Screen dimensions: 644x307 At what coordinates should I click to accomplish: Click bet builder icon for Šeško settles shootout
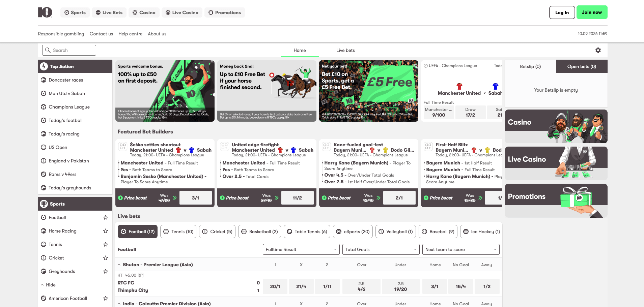coord(122,147)
